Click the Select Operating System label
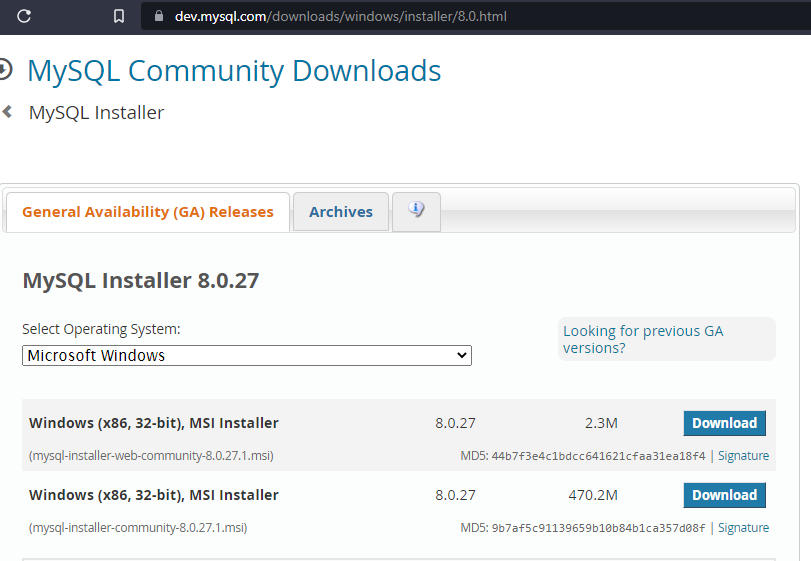Viewport: 811px width, 561px height. pos(101,329)
